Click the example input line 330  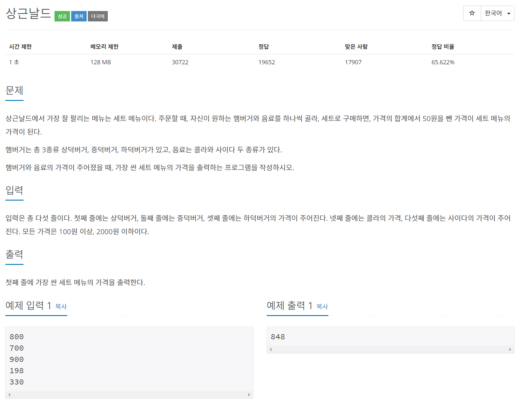[17, 382]
